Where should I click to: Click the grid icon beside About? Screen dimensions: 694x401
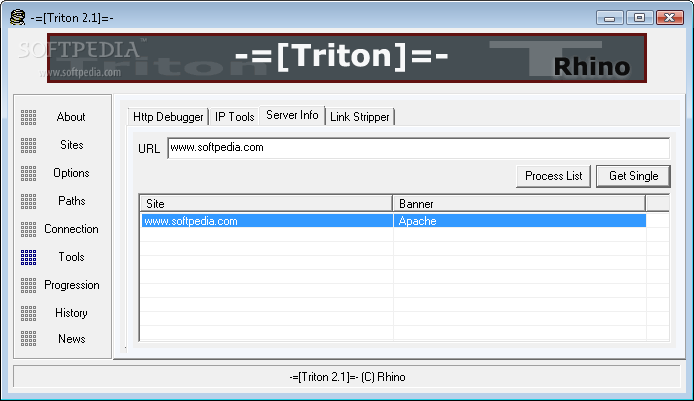click(28, 117)
